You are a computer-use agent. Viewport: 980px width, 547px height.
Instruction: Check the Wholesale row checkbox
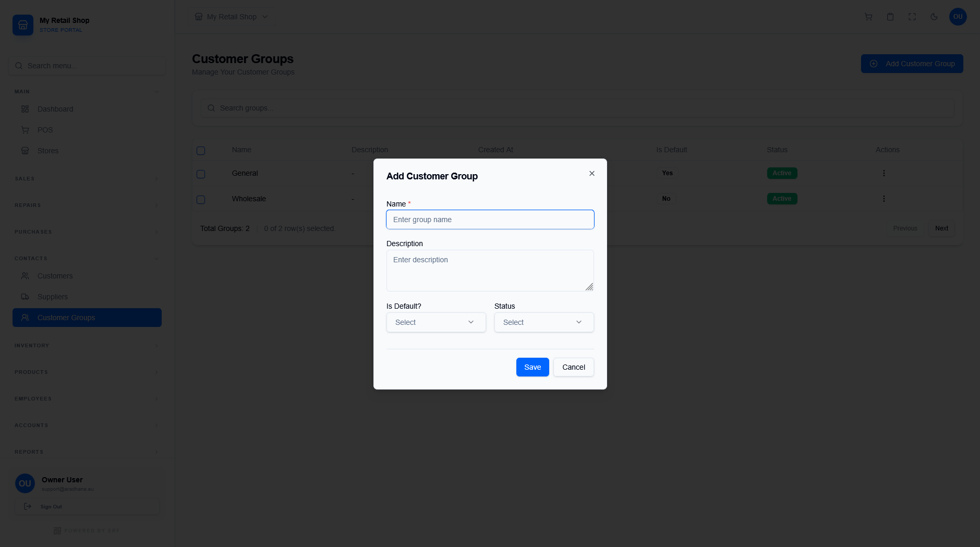point(201,200)
